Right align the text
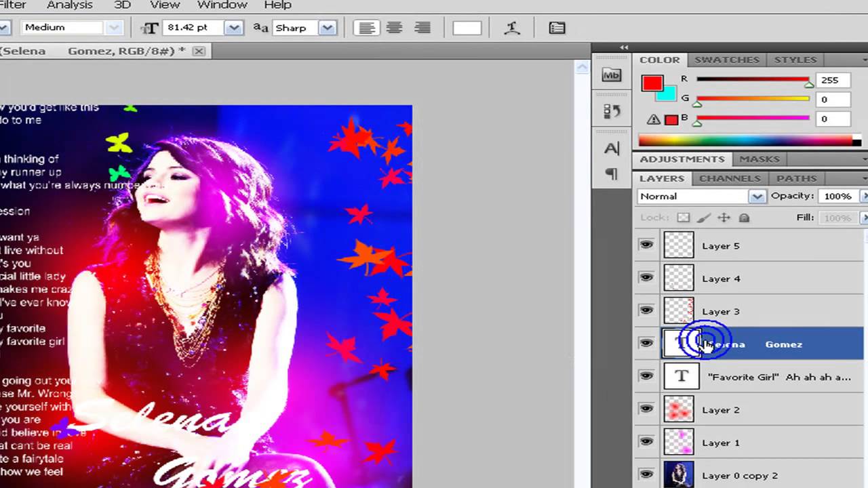 click(422, 28)
